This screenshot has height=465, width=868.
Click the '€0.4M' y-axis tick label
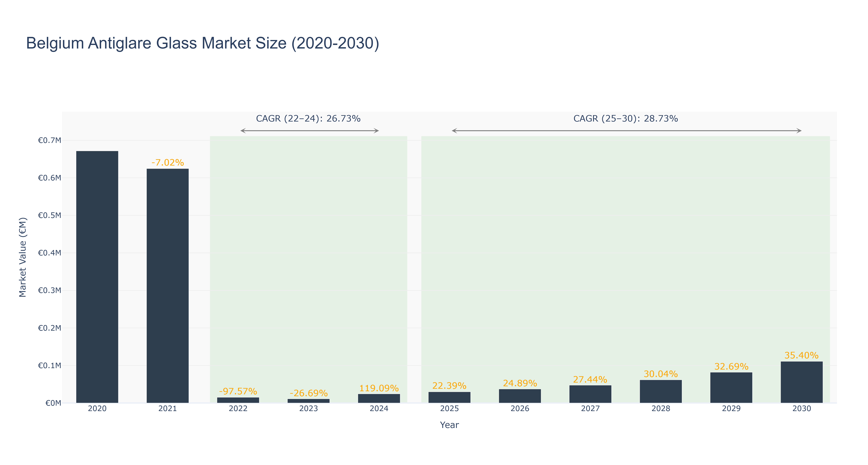50,253
